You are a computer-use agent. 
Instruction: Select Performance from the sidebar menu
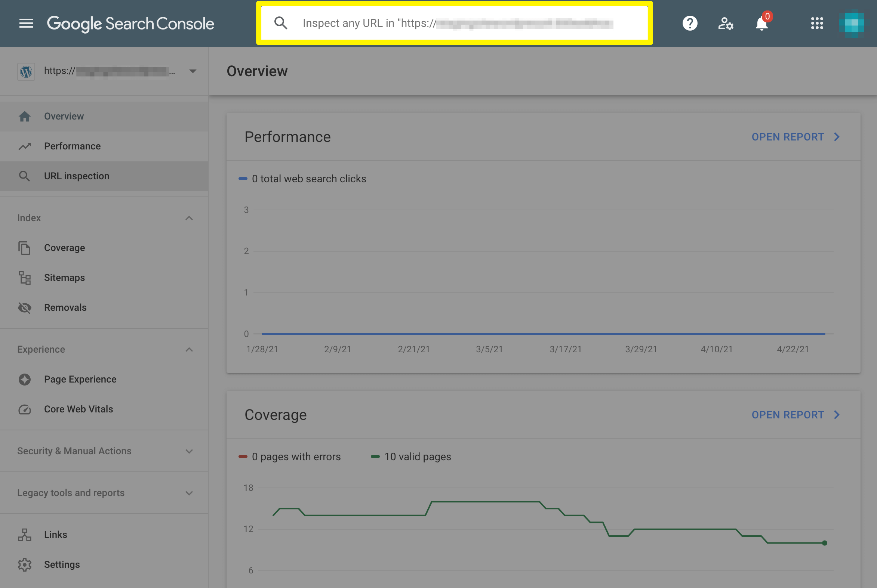click(x=72, y=146)
